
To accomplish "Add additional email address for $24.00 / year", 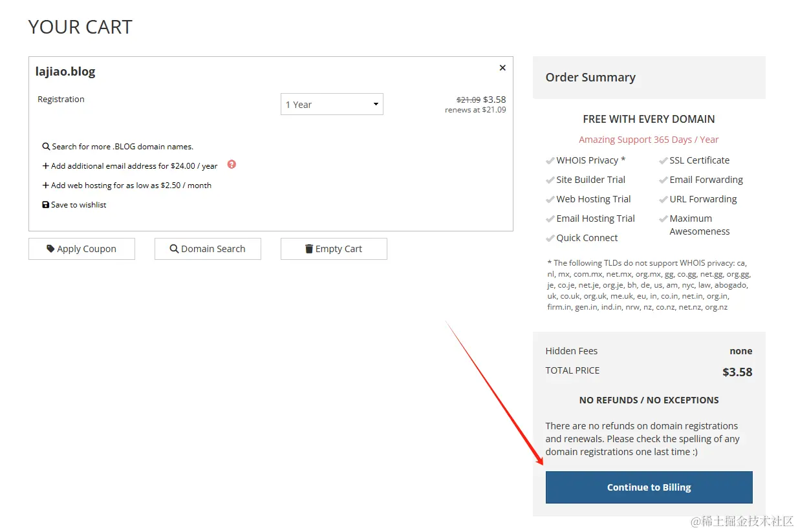I will pyautogui.click(x=130, y=166).
